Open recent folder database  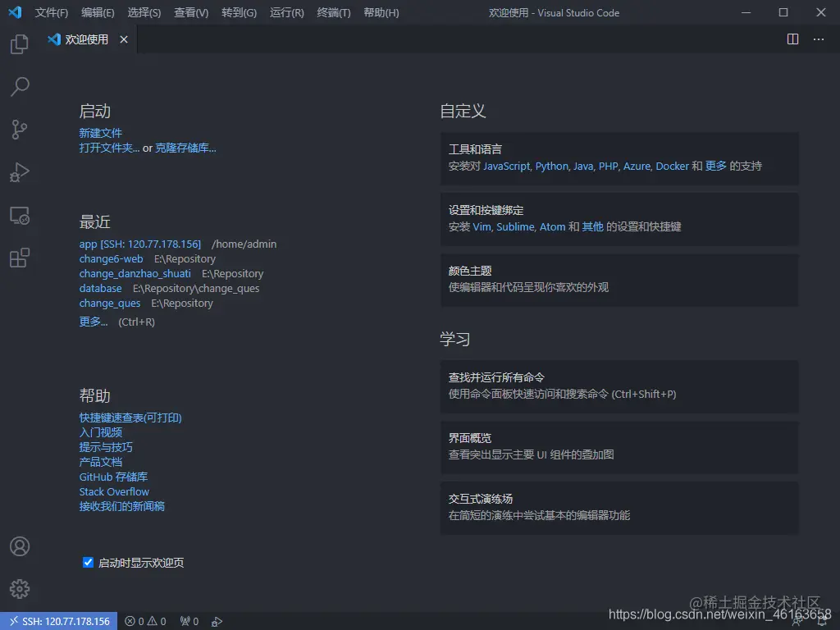click(100, 288)
